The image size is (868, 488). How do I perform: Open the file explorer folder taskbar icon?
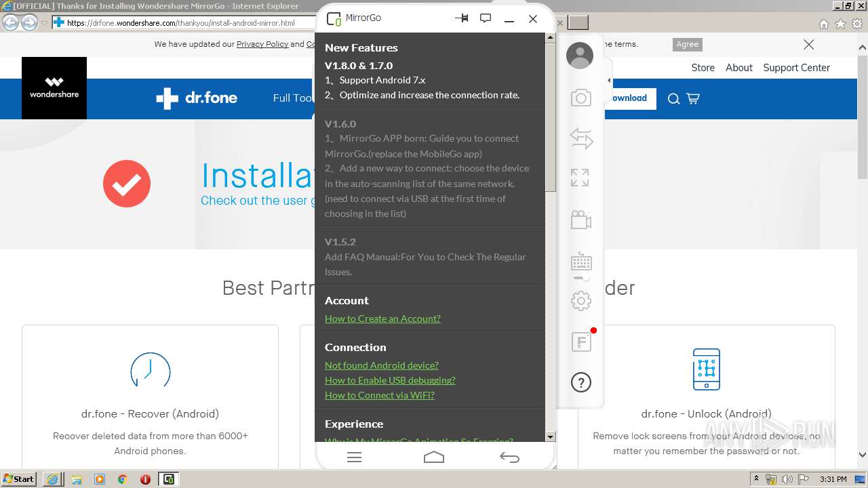[x=77, y=479]
